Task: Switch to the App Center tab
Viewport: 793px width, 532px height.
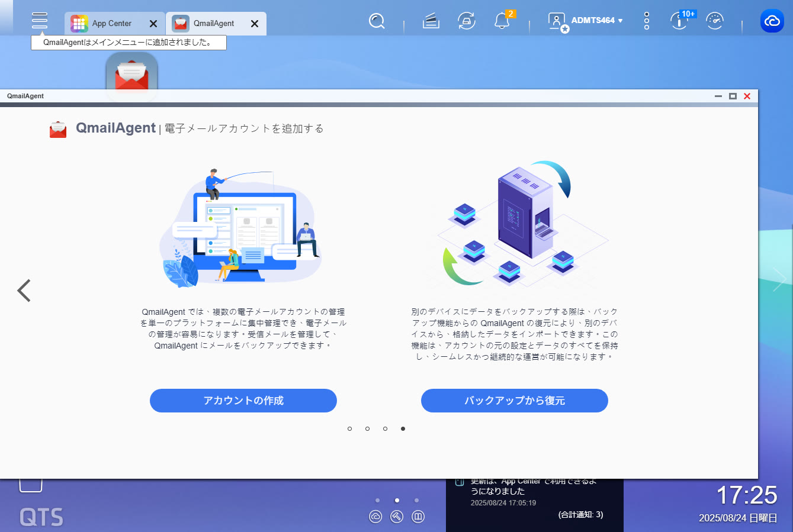Action: click(107, 24)
